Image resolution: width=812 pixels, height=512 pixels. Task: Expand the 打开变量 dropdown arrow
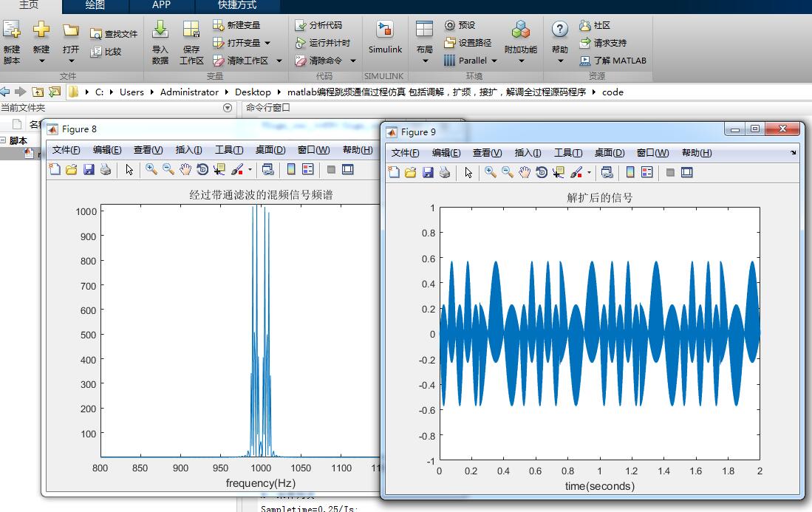tap(267, 43)
